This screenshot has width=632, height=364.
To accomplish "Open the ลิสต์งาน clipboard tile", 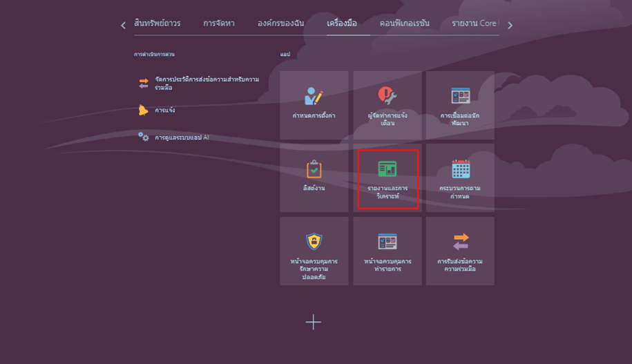I will click(314, 177).
